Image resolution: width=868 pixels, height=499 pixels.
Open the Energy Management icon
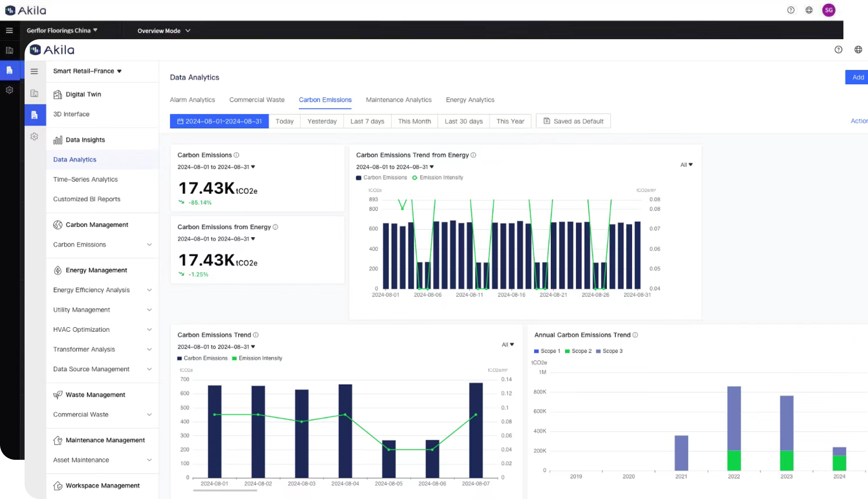[x=58, y=270]
